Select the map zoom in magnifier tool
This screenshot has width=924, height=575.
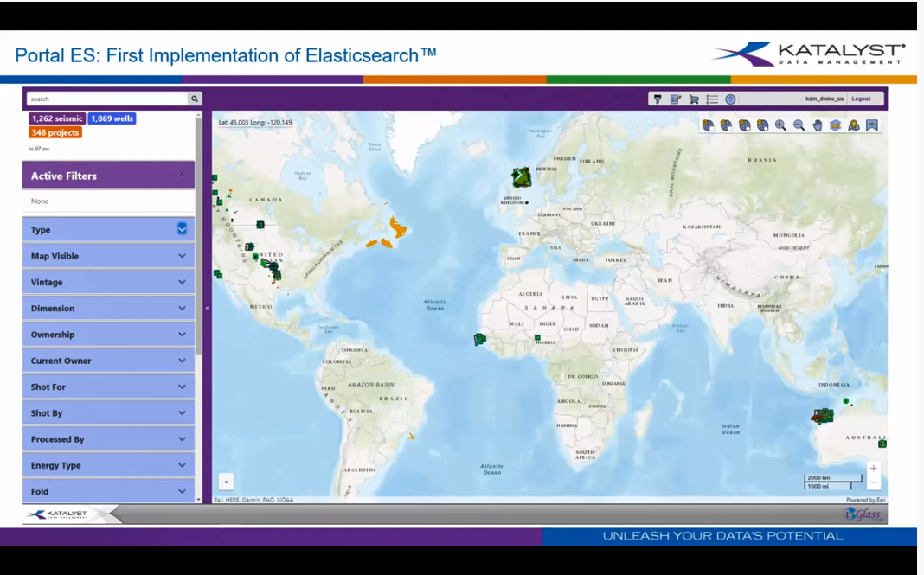(781, 125)
